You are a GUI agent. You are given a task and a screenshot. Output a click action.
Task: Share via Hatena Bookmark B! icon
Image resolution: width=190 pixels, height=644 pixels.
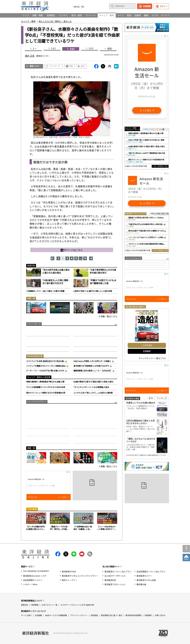116,66
